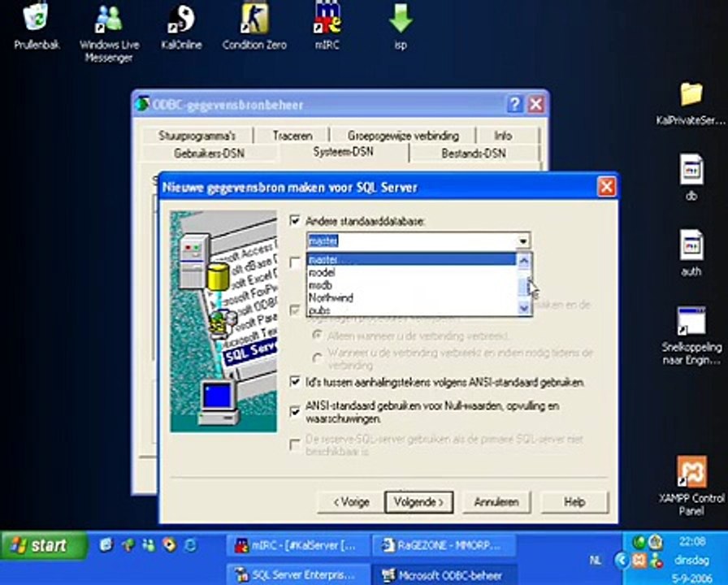
Task: Cancel wizard with Annuleren button
Action: [x=496, y=502]
